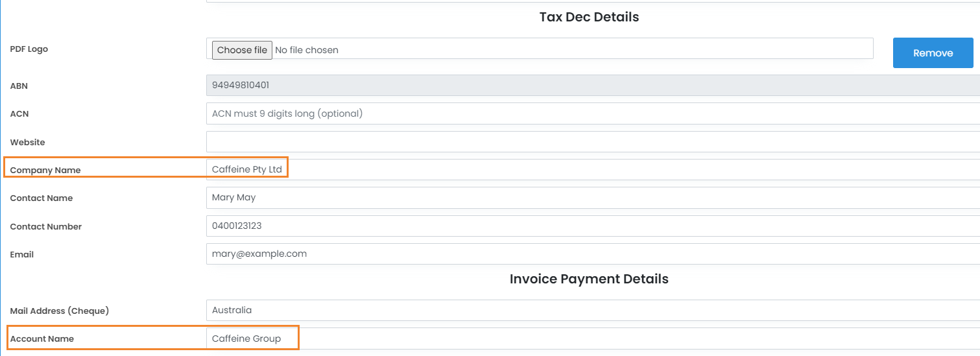Screen dimensions: 980x356
Task: Click the Contact Number label
Action: click(x=46, y=226)
